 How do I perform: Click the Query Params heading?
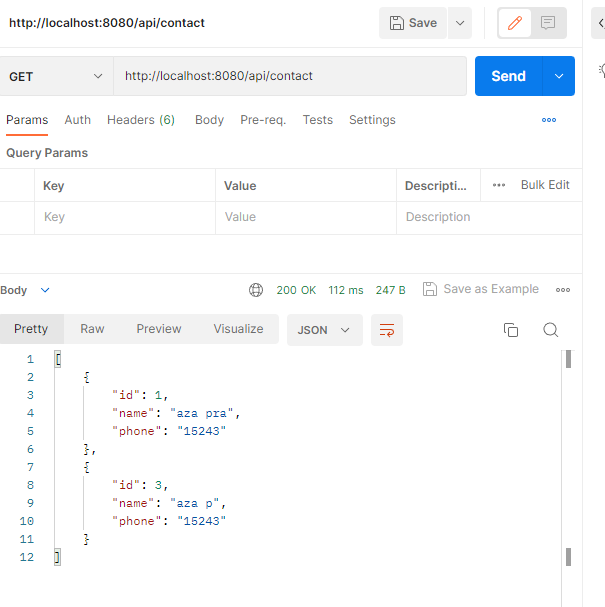click(47, 153)
